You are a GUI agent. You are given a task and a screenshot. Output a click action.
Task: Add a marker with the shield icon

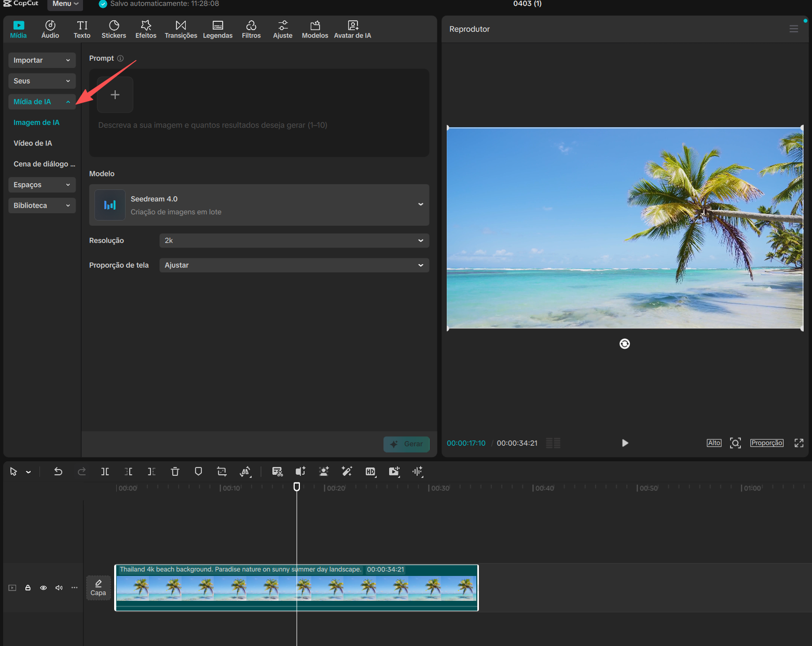tap(198, 472)
